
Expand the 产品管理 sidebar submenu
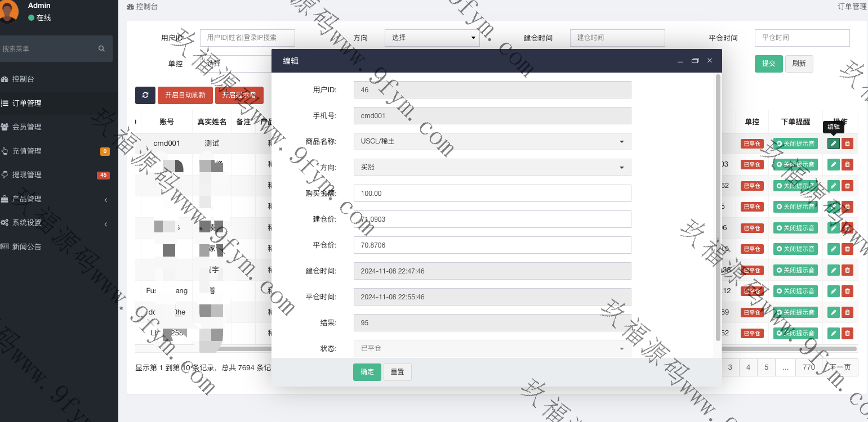[56, 199]
